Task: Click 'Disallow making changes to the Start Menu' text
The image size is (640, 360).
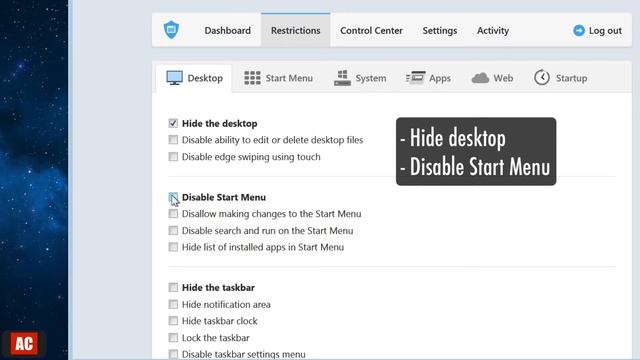Action: point(271,214)
